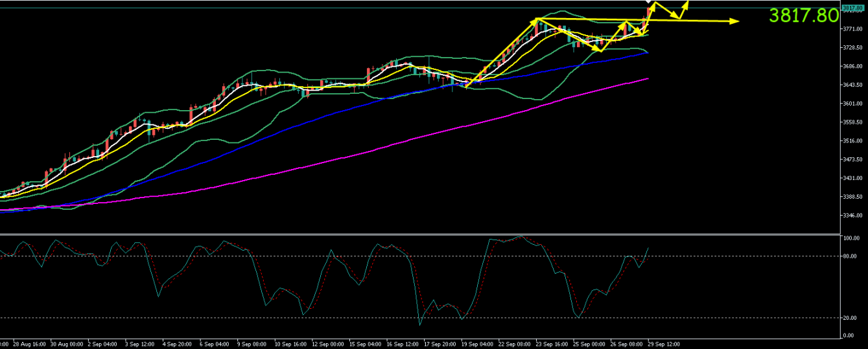868x349 pixels.
Task: Select the 22 Sep 08:00 time label
Action: coord(514,344)
